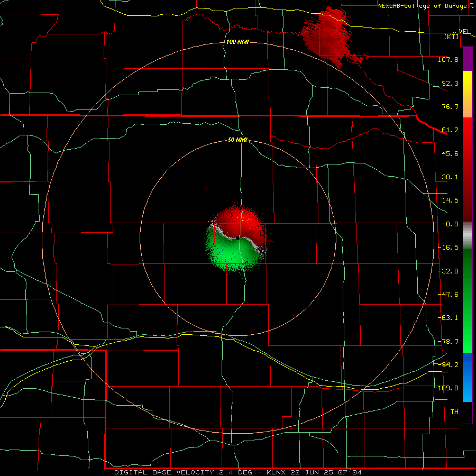Select the 14.5 scale value
476x476 pixels.
pyautogui.click(x=450, y=200)
